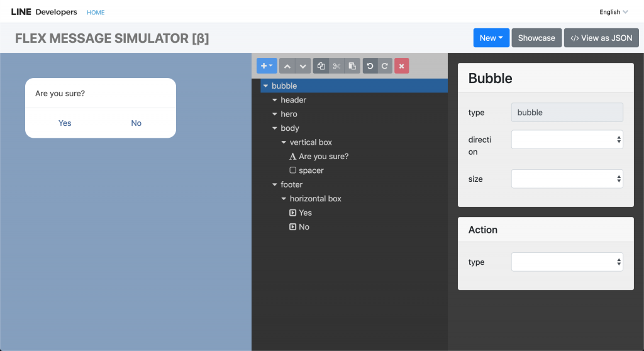
Task: Open the New dropdown button
Action: (491, 38)
